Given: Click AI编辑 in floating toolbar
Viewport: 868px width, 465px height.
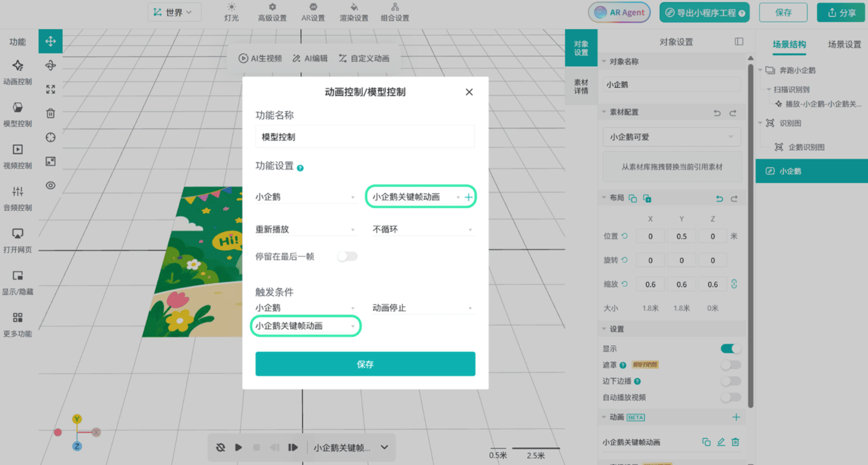Looking at the screenshot, I should pos(310,58).
